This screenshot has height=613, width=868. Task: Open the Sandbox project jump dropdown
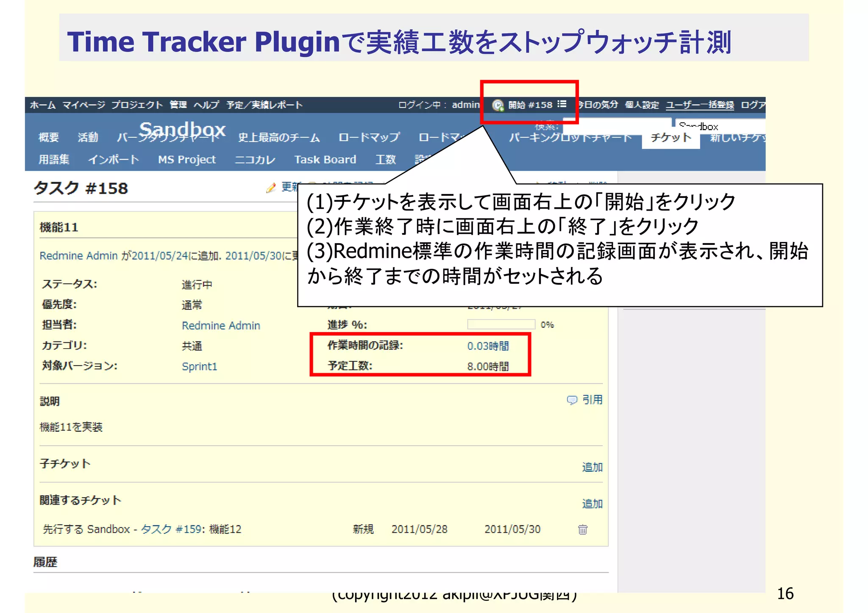tap(720, 125)
